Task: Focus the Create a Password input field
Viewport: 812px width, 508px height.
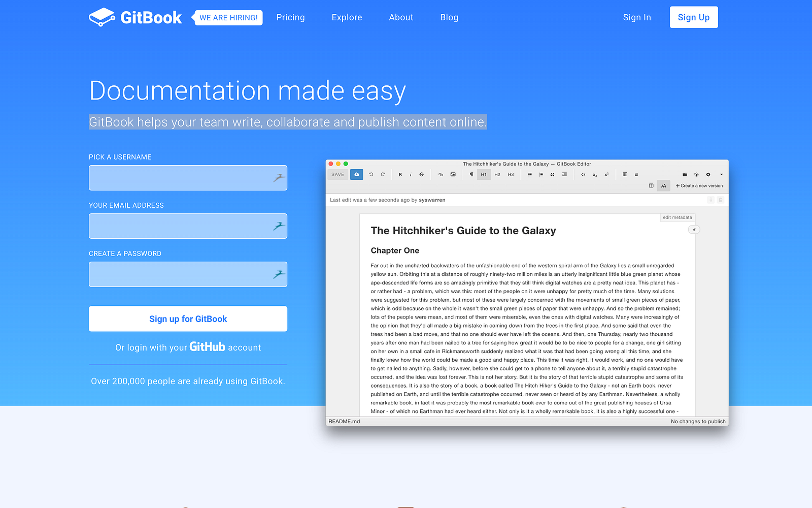Action: [x=188, y=274]
